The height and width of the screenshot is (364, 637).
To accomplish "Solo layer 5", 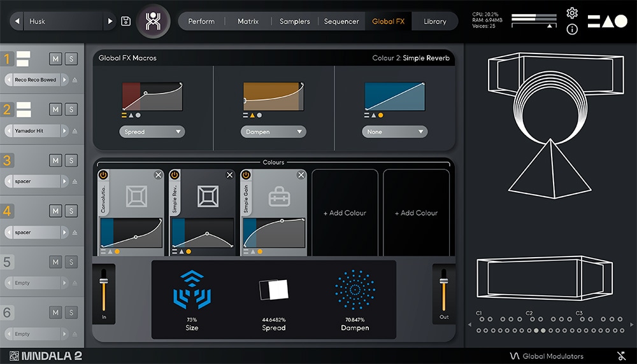I will coord(71,262).
